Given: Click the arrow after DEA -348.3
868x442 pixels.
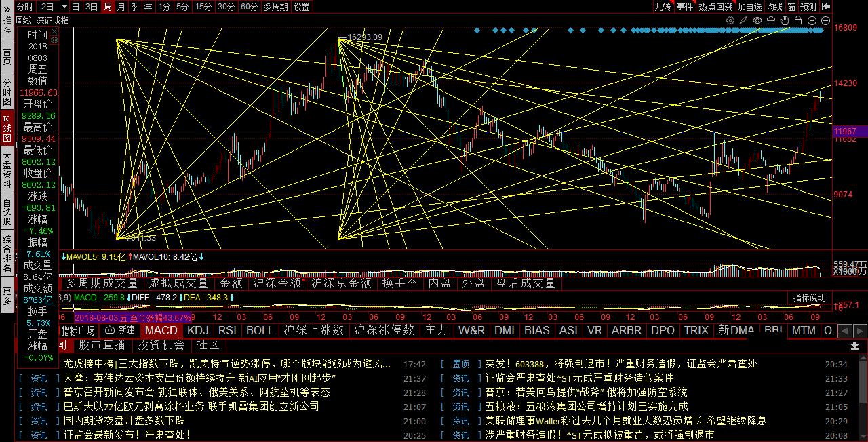Looking at the screenshot, I should point(232,297).
